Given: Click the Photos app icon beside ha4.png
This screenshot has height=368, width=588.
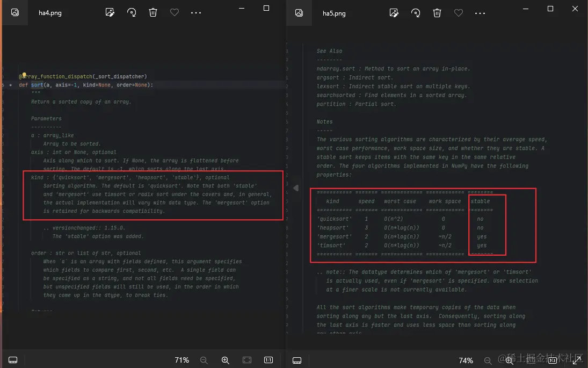Looking at the screenshot, I should (15, 12).
